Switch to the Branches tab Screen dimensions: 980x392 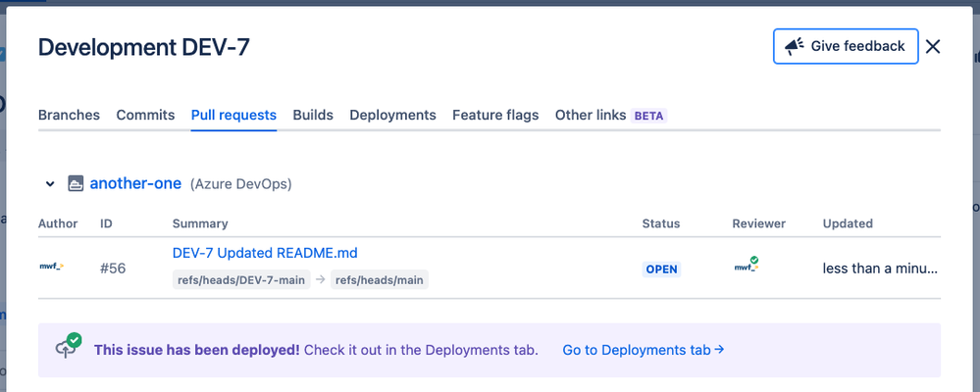pyautogui.click(x=69, y=116)
